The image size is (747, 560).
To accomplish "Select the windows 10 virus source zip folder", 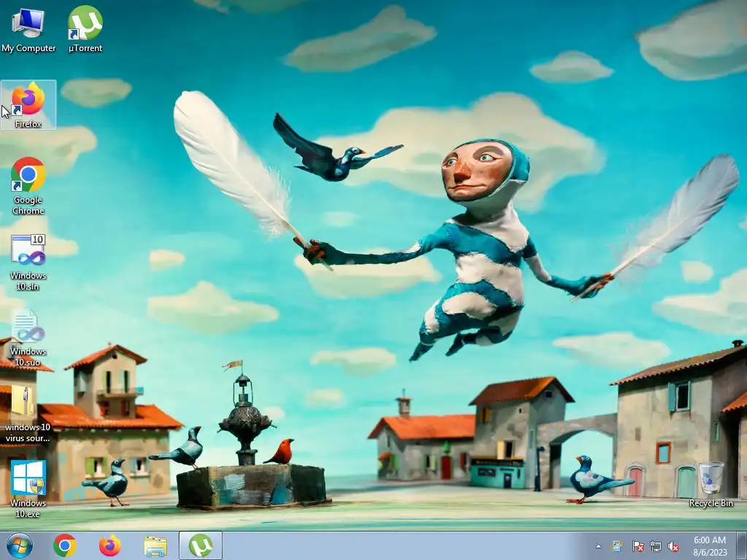I will click(28, 414).
